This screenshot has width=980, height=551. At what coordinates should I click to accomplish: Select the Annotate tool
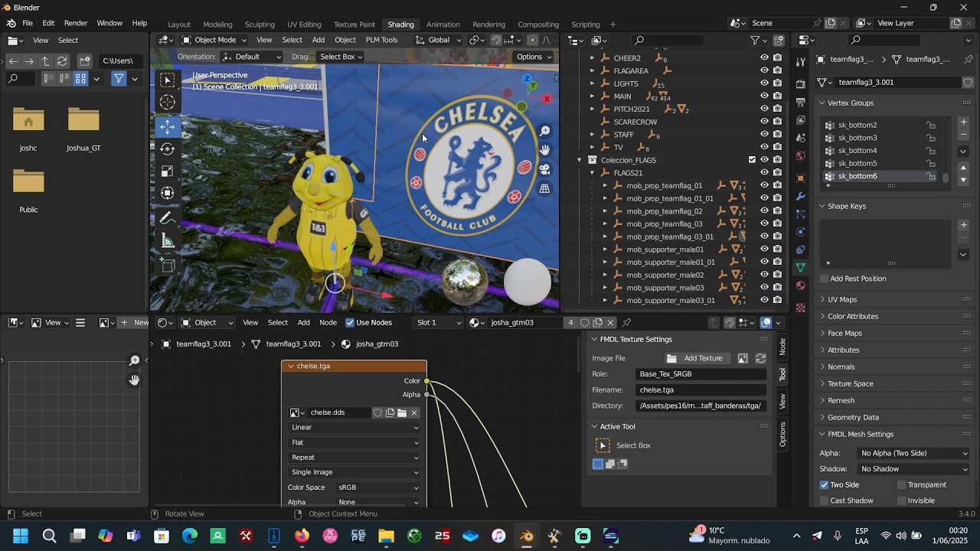coord(168,219)
